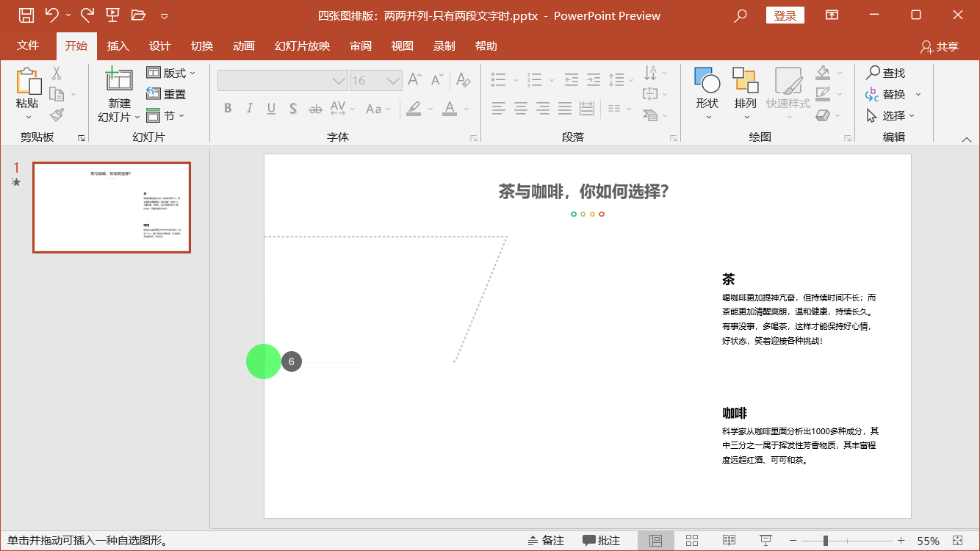The height and width of the screenshot is (551, 980).
Task: Click the 登录 sign-in button
Action: pyautogui.click(x=785, y=15)
